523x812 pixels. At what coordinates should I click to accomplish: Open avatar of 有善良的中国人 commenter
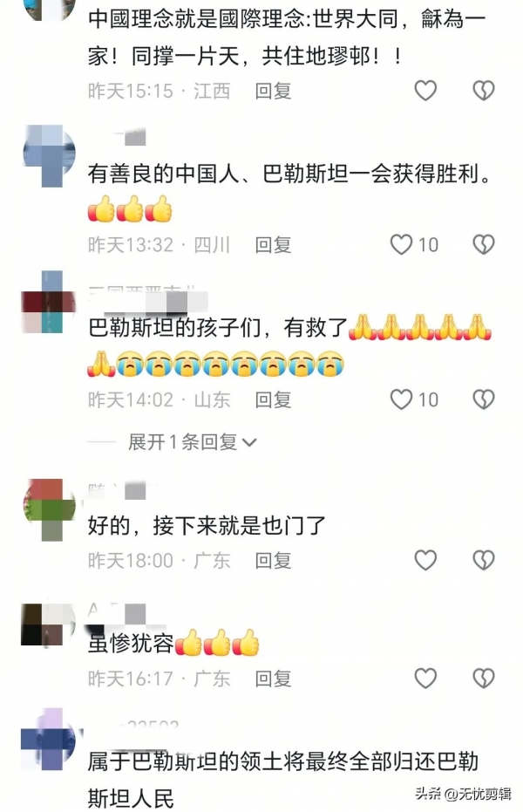coord(50,155)
